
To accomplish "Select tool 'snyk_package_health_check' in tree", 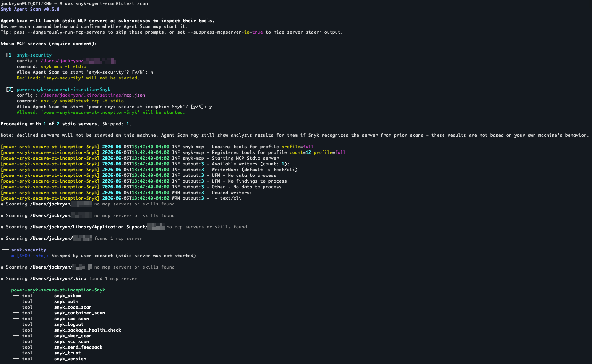I will 88,330.
